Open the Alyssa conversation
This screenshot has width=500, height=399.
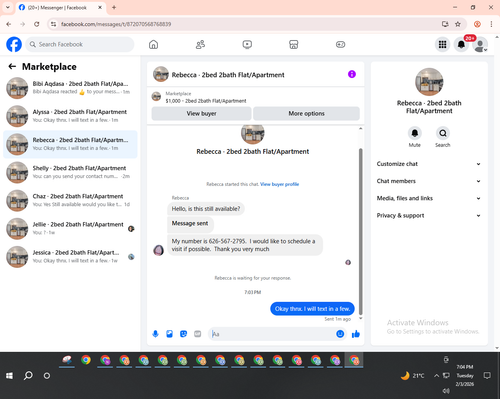(x=70, y=116)
